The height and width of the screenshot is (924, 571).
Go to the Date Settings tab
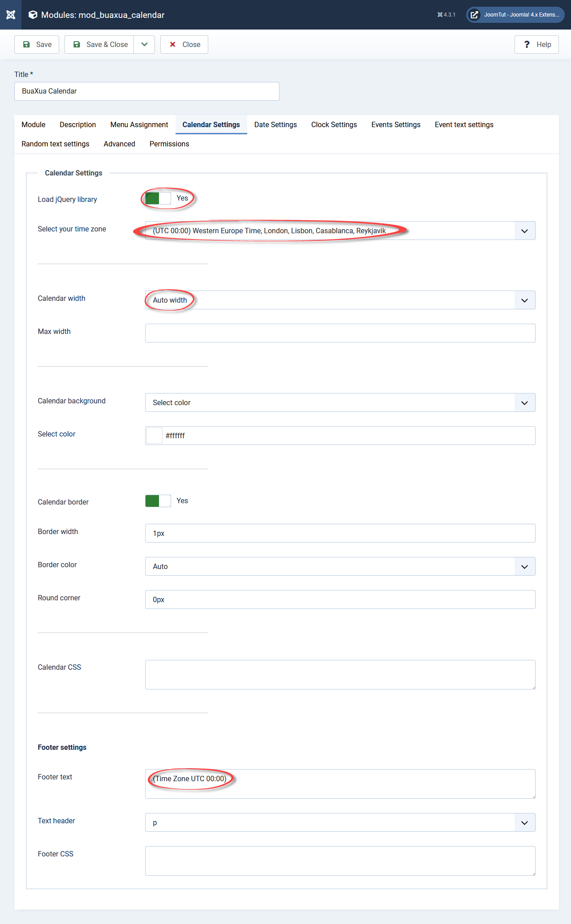(275, 124)
